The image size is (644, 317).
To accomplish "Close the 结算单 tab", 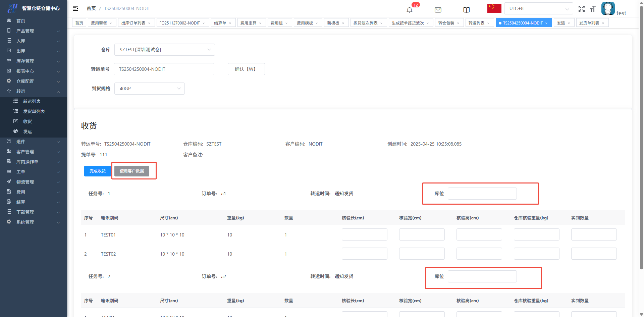I will point(230,23).
